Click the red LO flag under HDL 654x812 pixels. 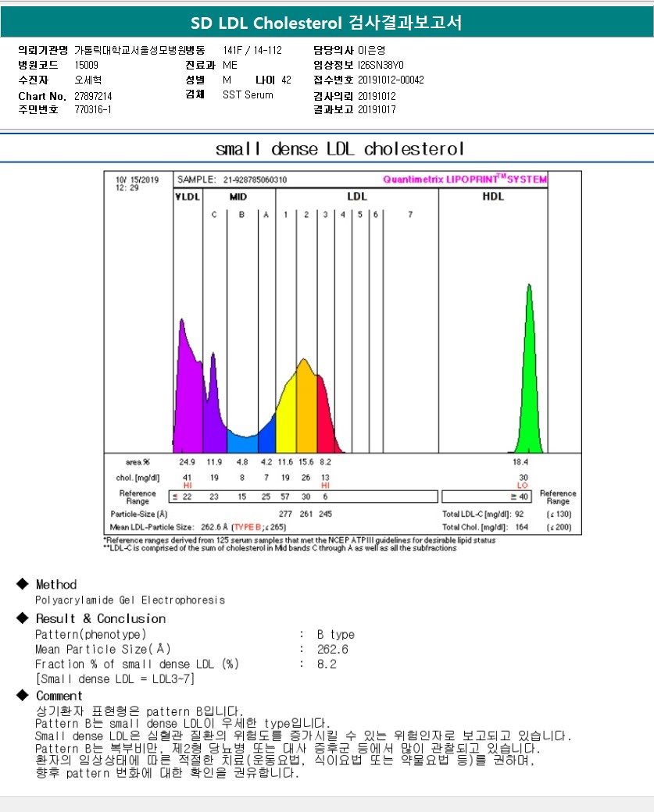(522, 486)
